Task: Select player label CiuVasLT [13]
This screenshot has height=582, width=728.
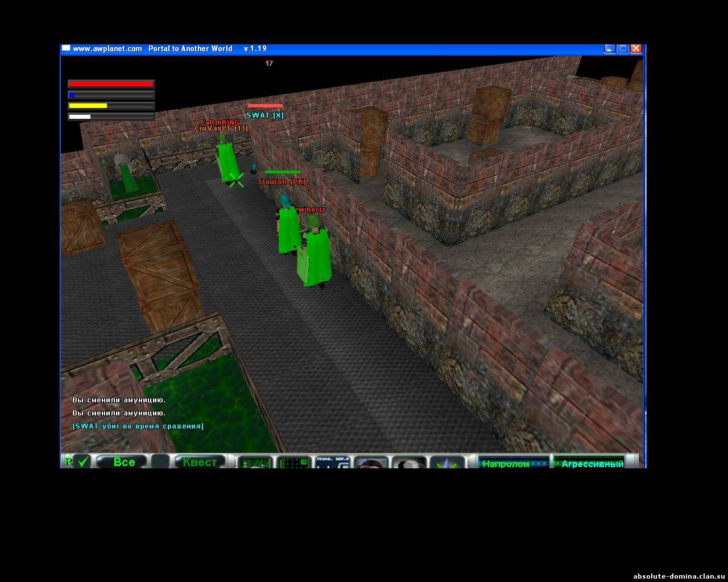Action: pos(221,128)
